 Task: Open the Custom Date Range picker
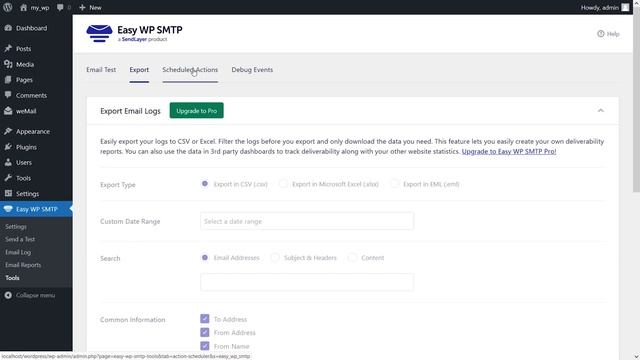pyautogui.click(x=307, y=221)
